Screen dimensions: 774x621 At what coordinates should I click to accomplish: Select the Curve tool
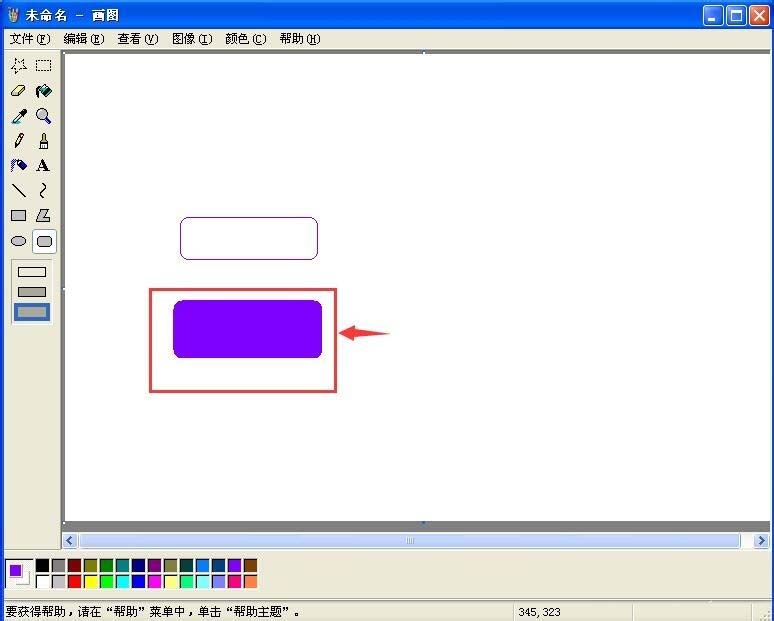coord(43,190)
